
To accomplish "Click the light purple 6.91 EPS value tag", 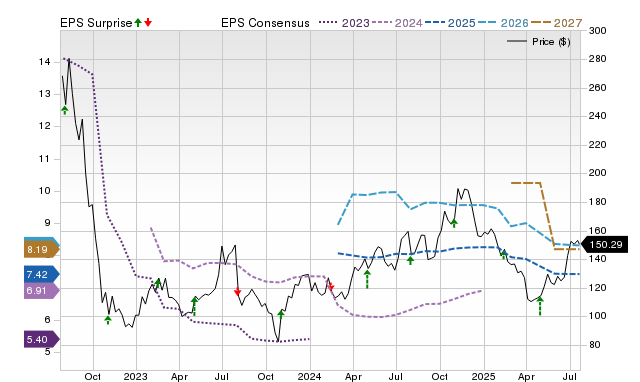I will [x=42, y=291].
